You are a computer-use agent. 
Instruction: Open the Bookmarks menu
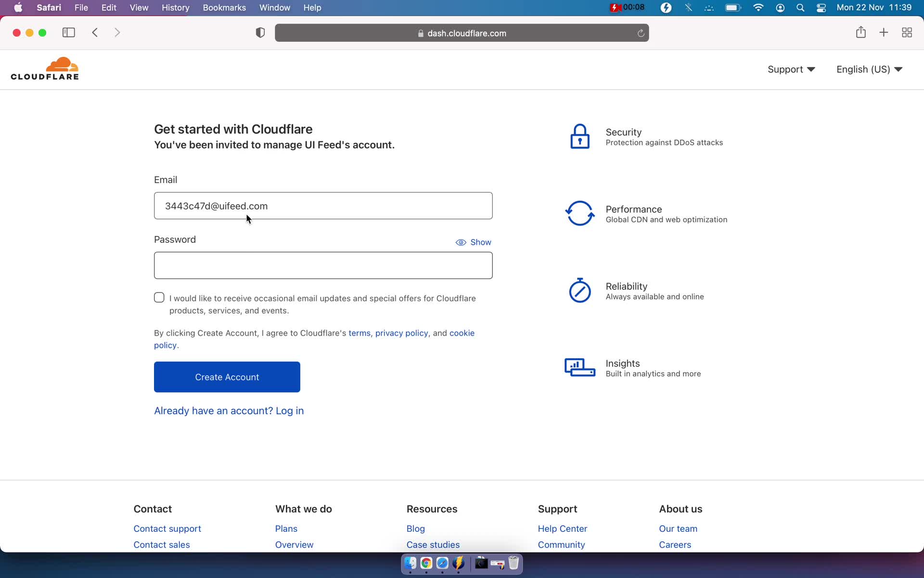coord(224,8)
